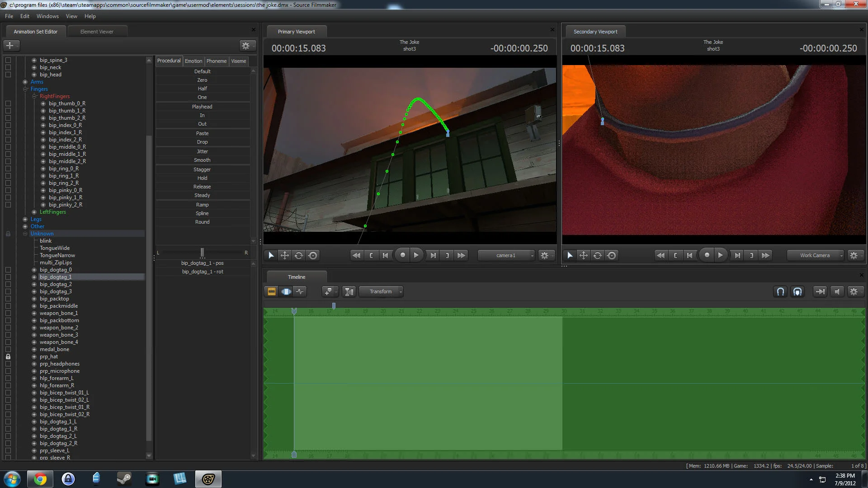Switch to the Element Viewer tab
Viewport: 868px width, 488px height.
(97, 32)
